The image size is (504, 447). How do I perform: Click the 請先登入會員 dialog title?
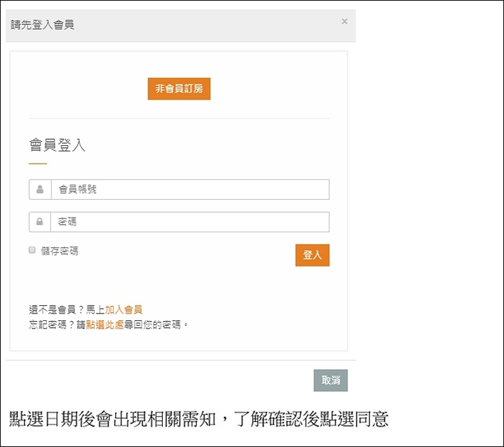point(42,25)
